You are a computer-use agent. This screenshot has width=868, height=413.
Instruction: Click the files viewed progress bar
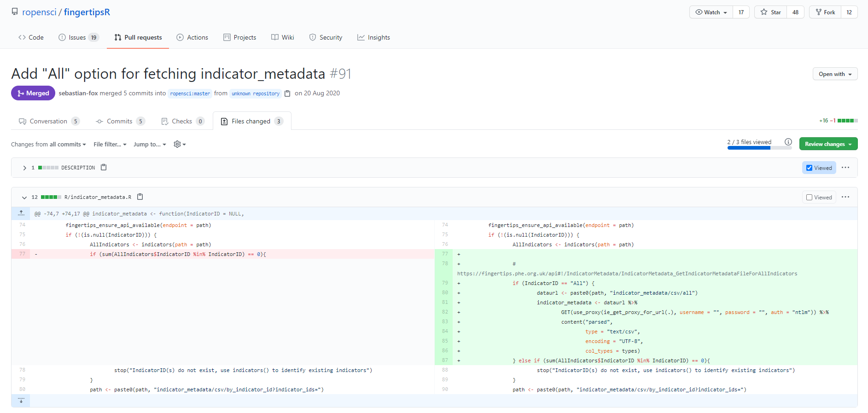click(x=759, y=148)
